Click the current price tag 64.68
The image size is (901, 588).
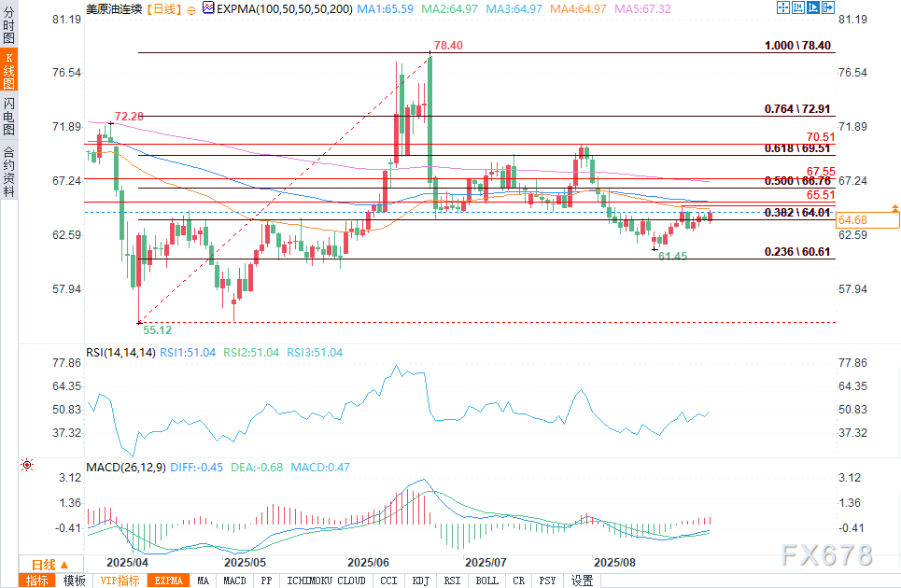click(x=853, y=220)
